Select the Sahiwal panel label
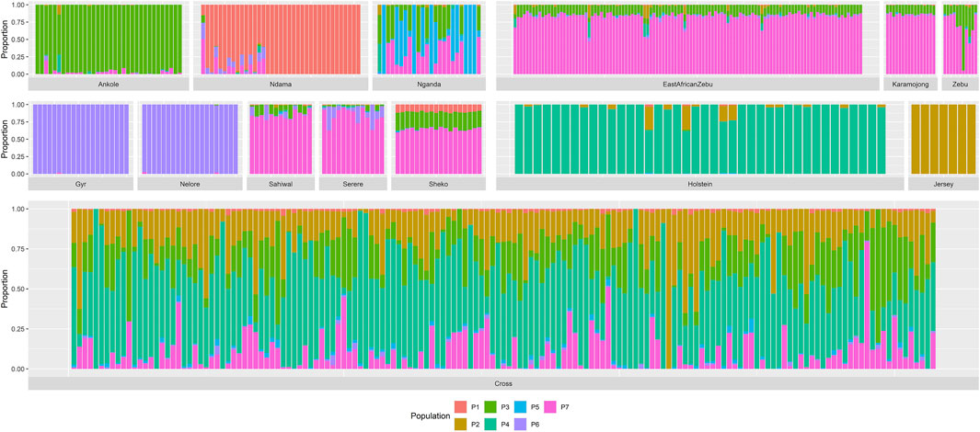980x432 pixels. pyautogui.click(x=281, y=184)
